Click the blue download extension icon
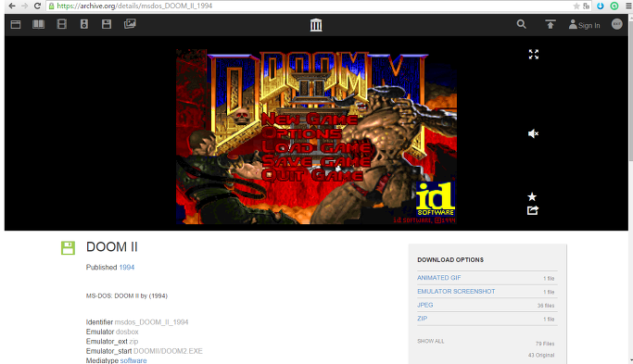 pyautogui.click(x=601, y=6)
